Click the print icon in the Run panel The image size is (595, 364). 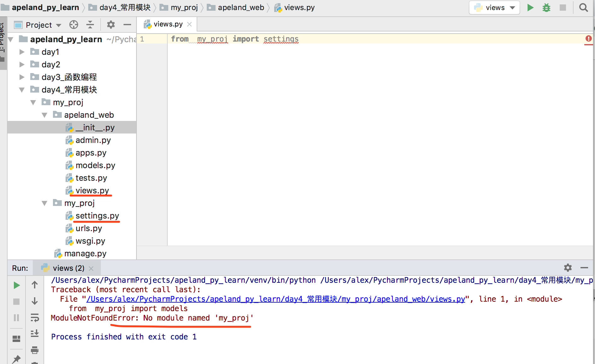click(35, 350)
